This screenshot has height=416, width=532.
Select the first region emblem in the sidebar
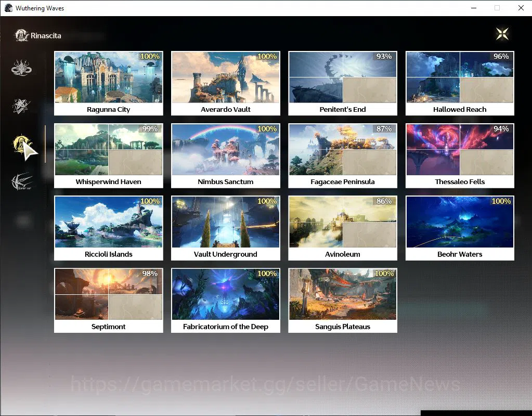[21, 67]
